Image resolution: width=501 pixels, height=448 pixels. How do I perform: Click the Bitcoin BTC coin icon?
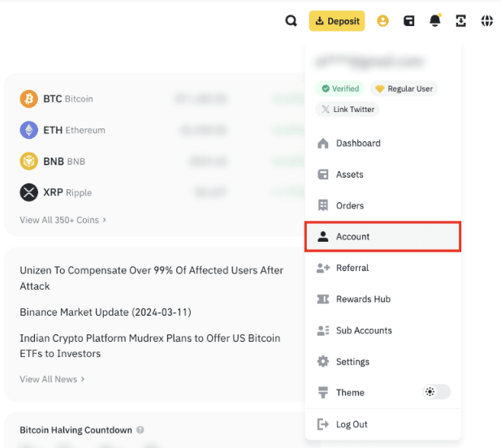point(28,99)
